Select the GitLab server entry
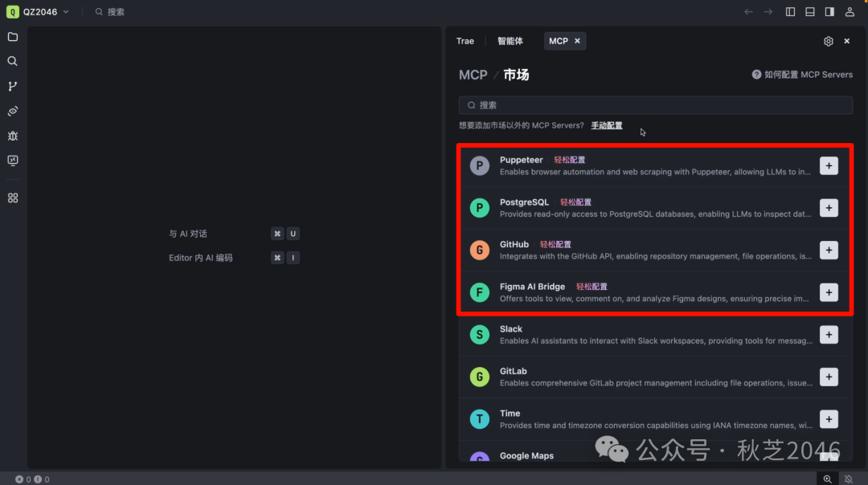 [x=655, y=377]
